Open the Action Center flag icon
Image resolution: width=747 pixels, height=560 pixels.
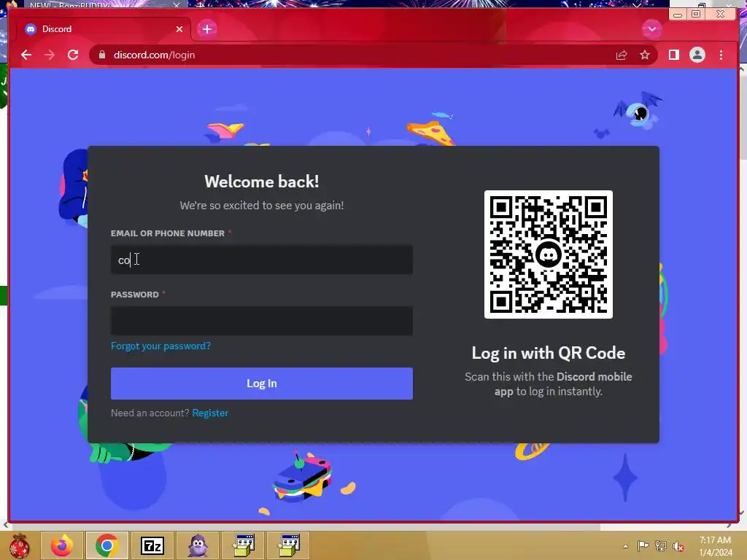(643, 545)
